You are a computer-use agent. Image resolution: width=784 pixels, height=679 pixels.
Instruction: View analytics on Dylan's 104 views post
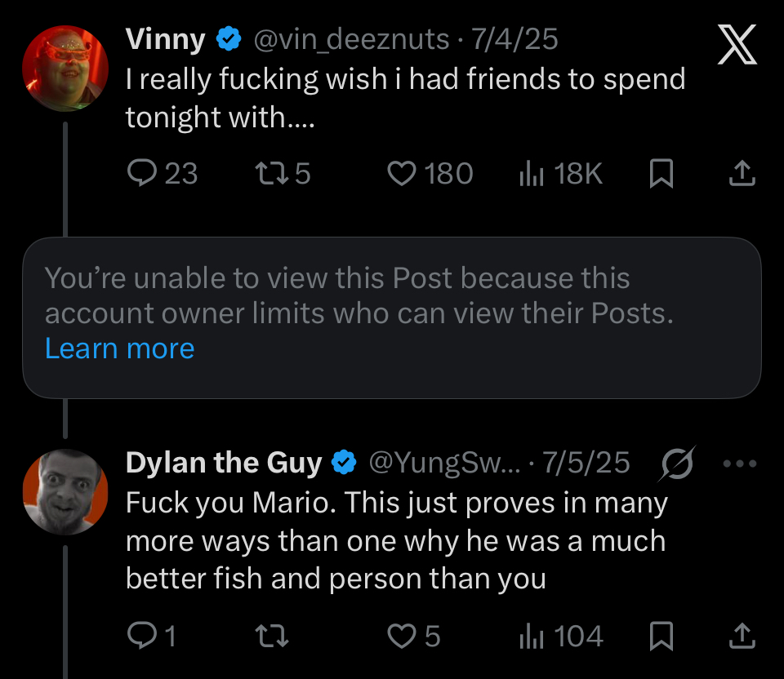click(532, 636)
